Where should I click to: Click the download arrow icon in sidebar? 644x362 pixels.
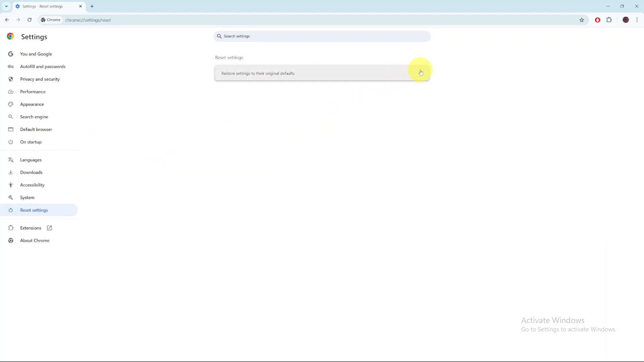(x=11, y=172)
